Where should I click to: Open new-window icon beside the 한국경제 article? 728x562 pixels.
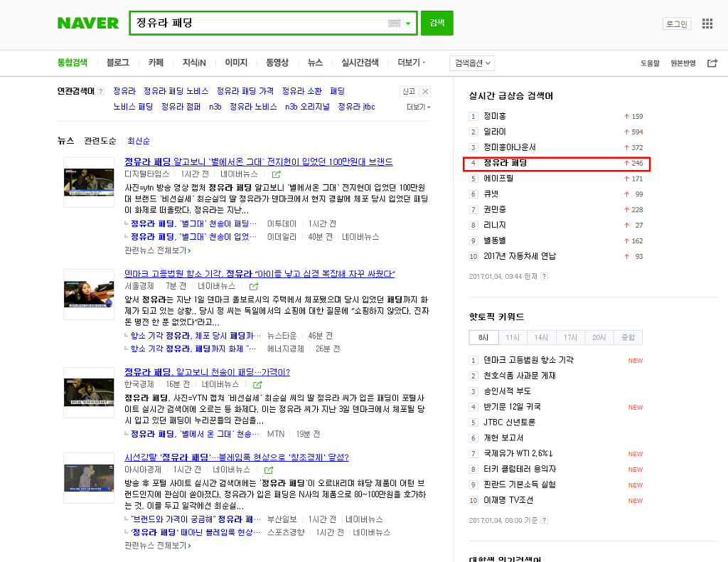257,385
